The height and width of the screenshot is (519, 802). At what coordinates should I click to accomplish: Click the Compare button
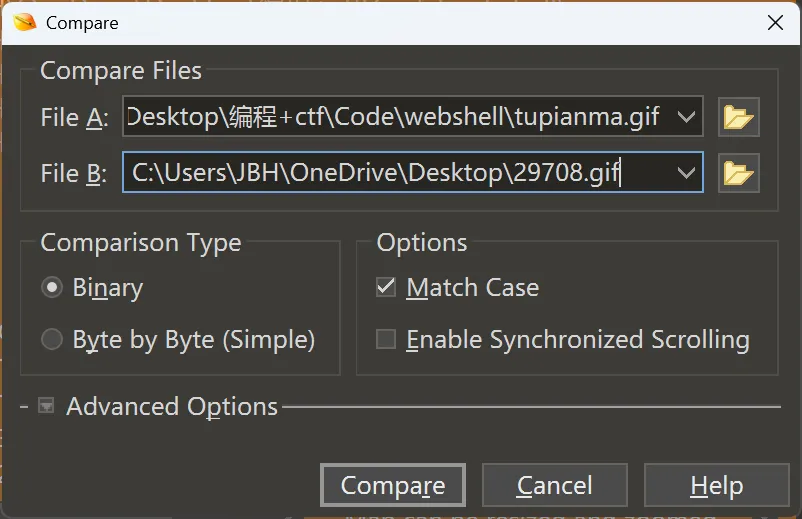pos(393,486)
